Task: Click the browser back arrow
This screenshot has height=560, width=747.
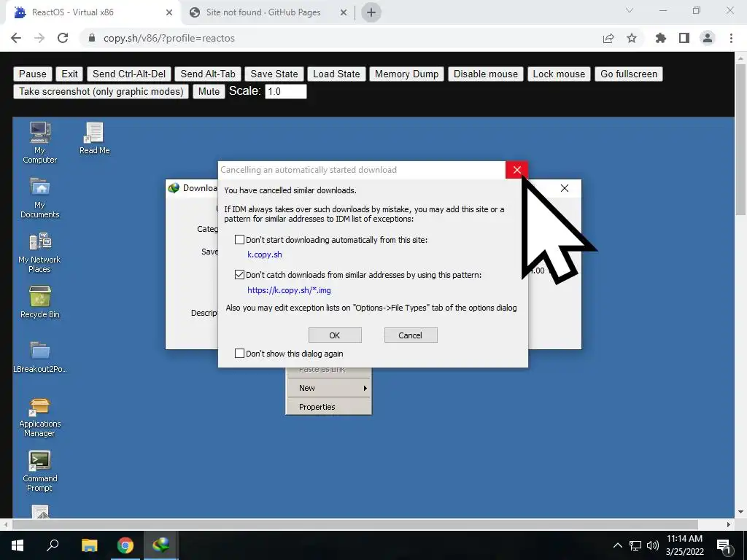Action: click(16, 38)
